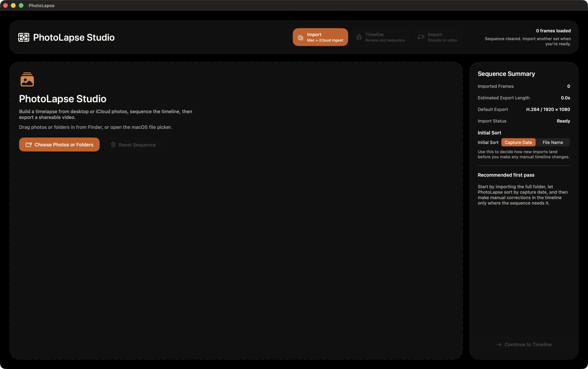Viewport: 588px width, 369px height.
Task: Click Choose Photos or Folders
Action: tap(59, 145)
